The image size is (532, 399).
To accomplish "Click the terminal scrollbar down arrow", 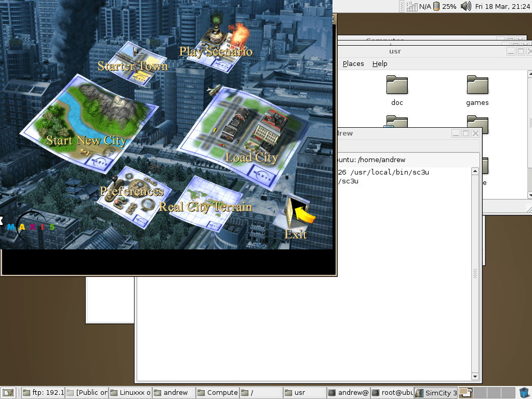I will tap(474, 376).
